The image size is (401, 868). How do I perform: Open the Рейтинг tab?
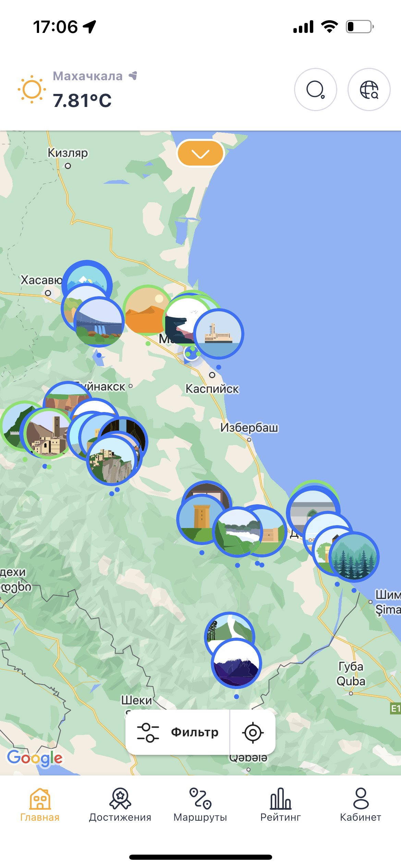pos(280,805)
